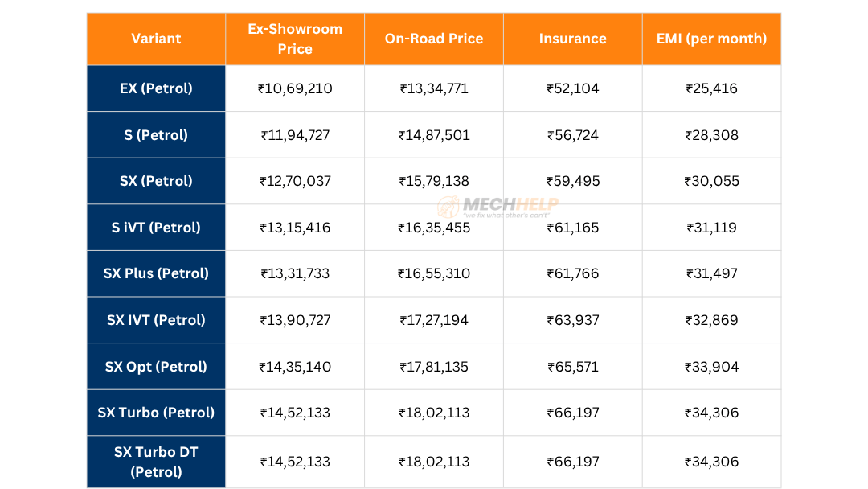Click the EMI (per month) header
Image resolution: width=868 pixels, height=489 pixels.
click(711, 38)
